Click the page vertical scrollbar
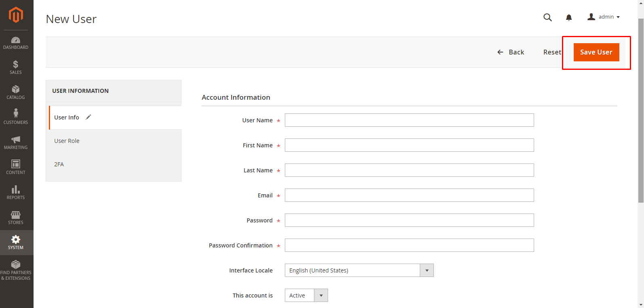The width and height of the screenshot is (644, 308). pos(641,110)
